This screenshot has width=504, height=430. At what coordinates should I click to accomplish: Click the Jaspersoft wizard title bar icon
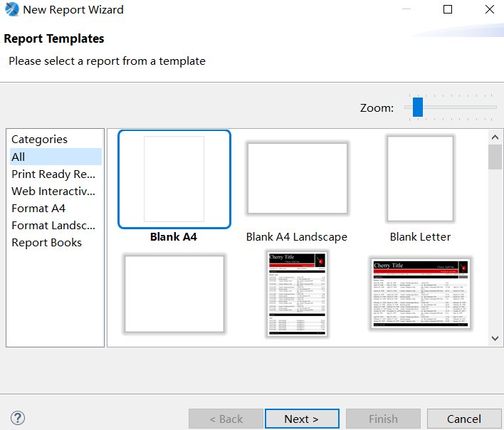[12, 9]
